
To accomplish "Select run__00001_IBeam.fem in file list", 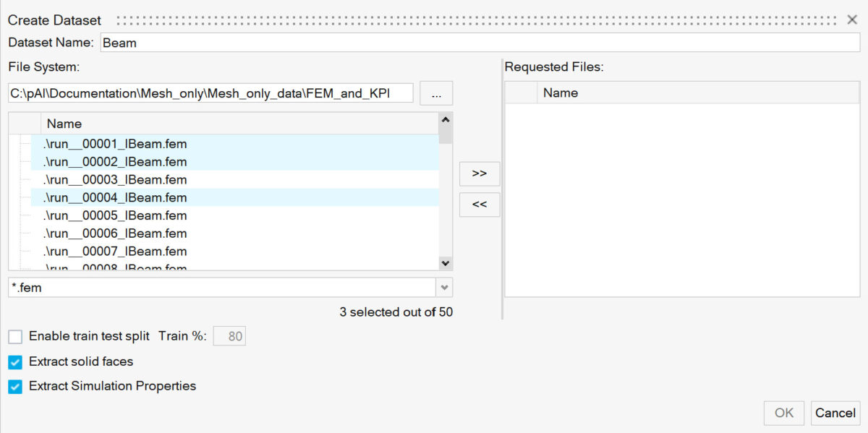I will tap(116, 144).
